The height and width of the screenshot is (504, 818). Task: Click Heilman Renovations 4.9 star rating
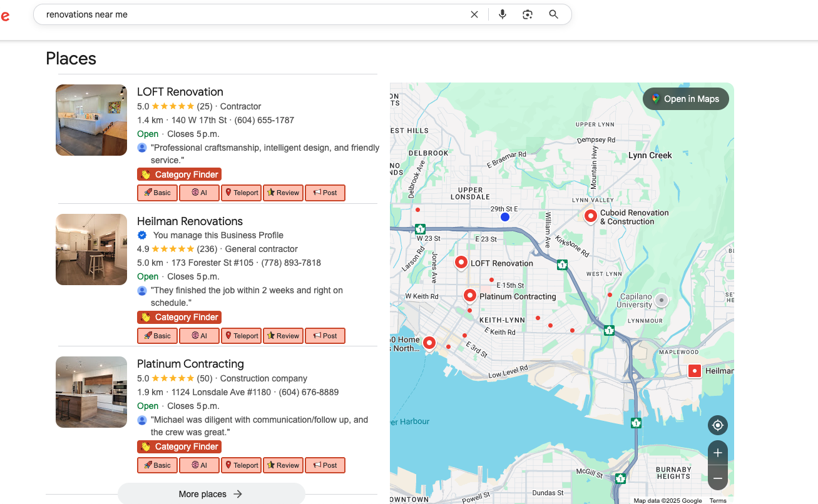tap(173, 249)
